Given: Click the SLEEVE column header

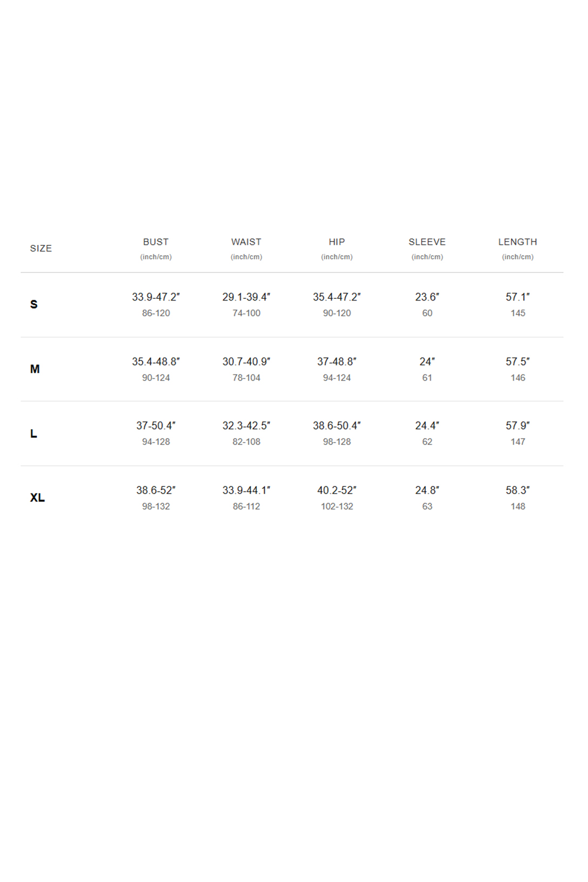Looking at the screenshot, I should [427, 242].
